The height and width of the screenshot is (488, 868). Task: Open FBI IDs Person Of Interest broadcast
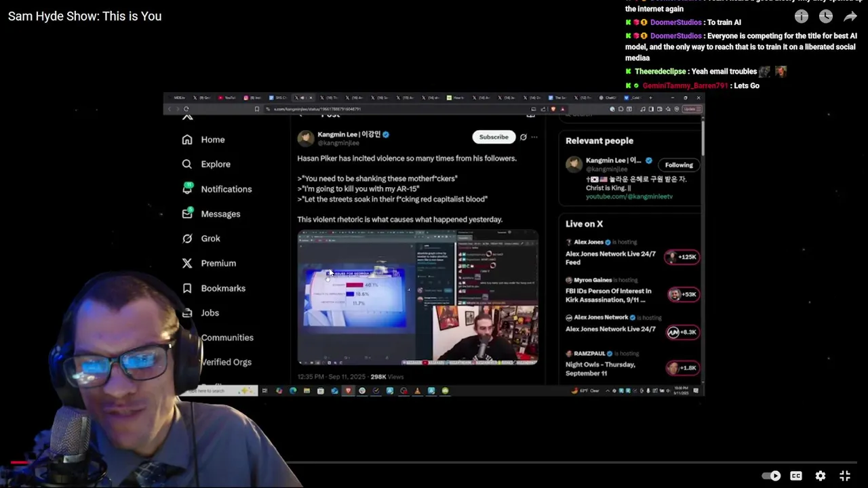tap(608, 295)
